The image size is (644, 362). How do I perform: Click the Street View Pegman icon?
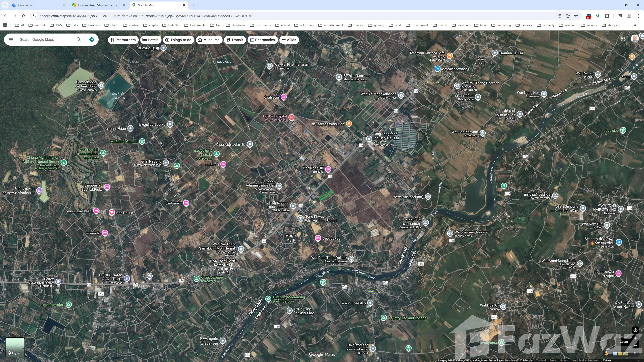coord(606,353)
